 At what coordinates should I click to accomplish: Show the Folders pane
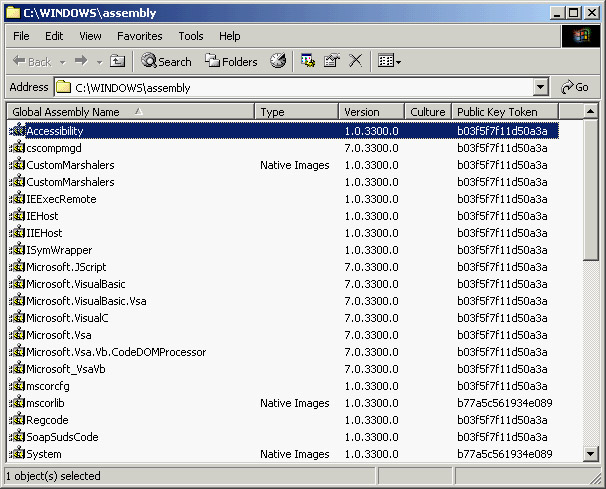coord(231,61)
